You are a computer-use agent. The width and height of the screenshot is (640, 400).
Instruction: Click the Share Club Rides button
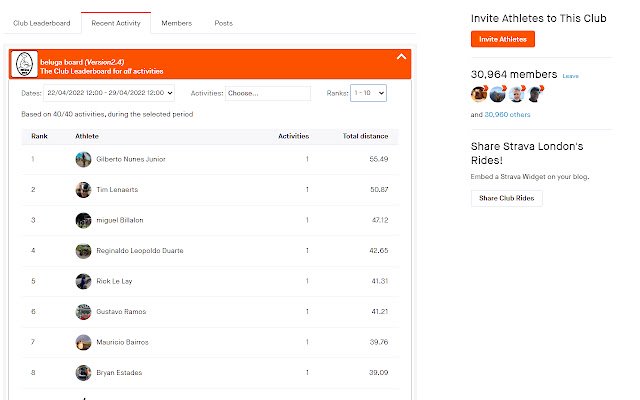click(x=507, y=198)
